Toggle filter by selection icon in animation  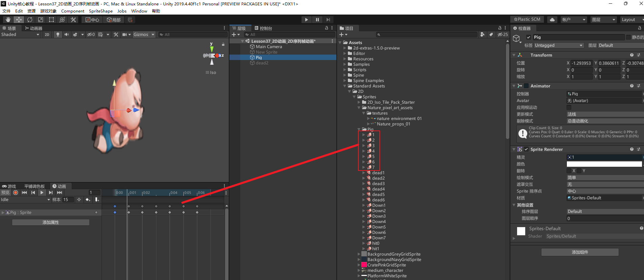pos(79,200)
